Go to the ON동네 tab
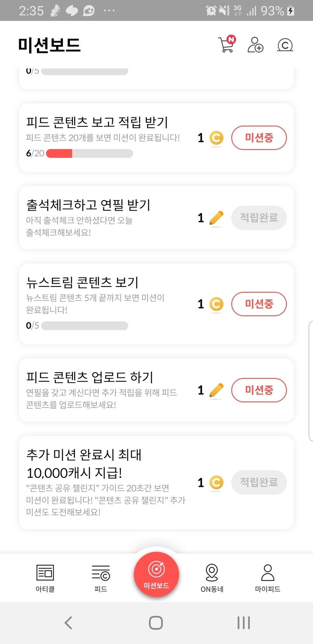 click(x=212, y=578)
